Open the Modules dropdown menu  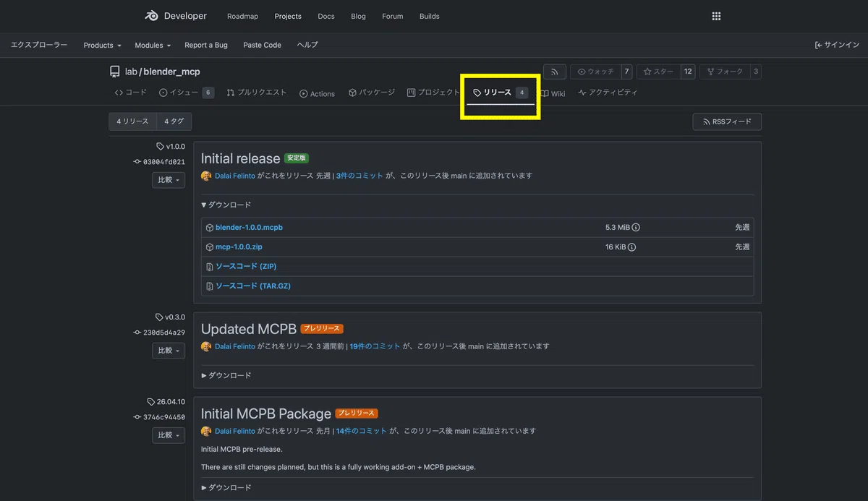pos(153,45)
